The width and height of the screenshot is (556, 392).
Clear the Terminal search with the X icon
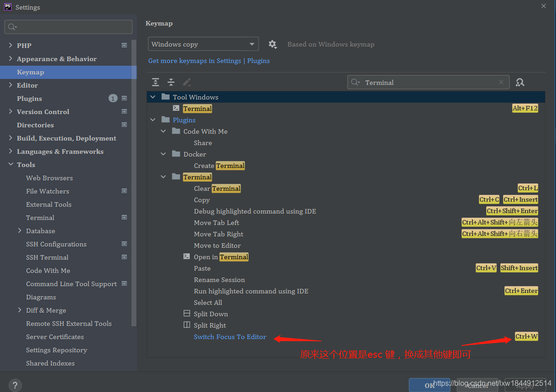click(x=501, y=82)
